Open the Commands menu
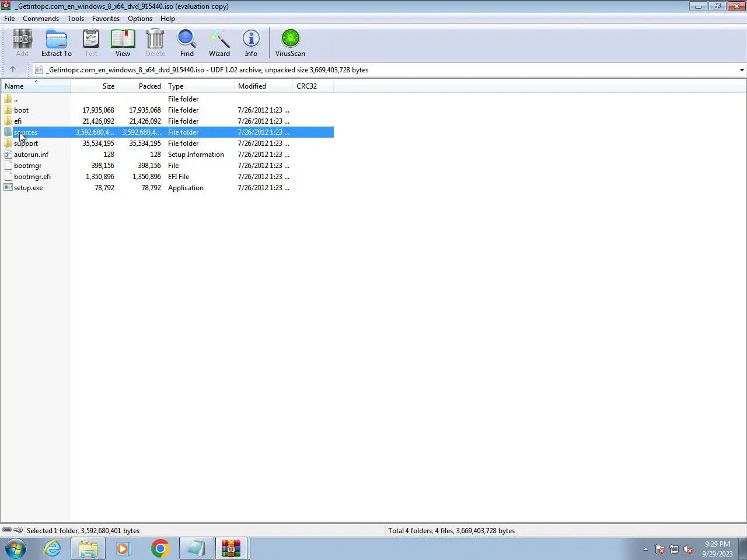Image resolution: width=747 pixels, height=560 pixels. [x=41, y=19]
